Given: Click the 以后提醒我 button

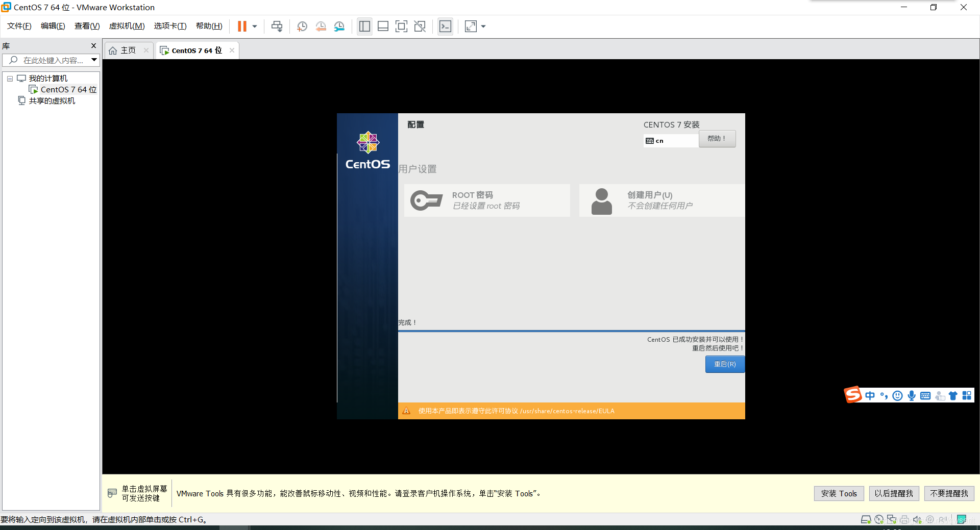Looking at the screenshot, I should [894, 493].
